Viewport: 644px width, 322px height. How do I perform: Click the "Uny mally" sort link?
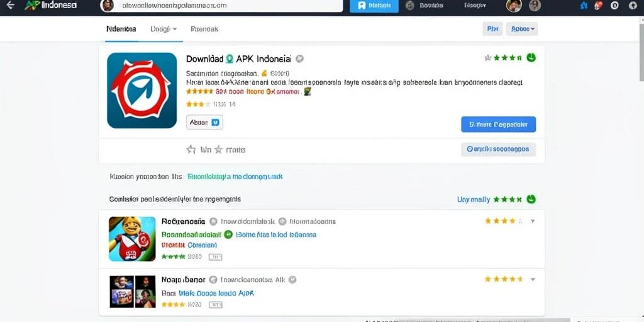(474, 199)
